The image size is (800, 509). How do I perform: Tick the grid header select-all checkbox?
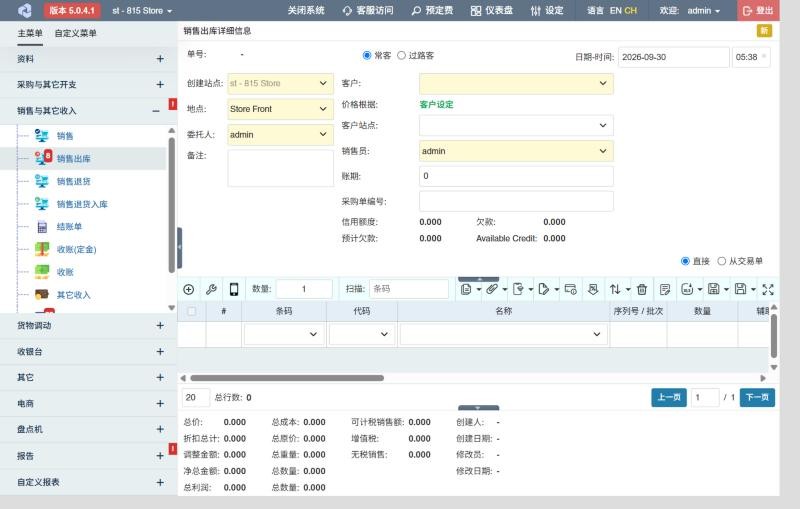click(192, 311)
